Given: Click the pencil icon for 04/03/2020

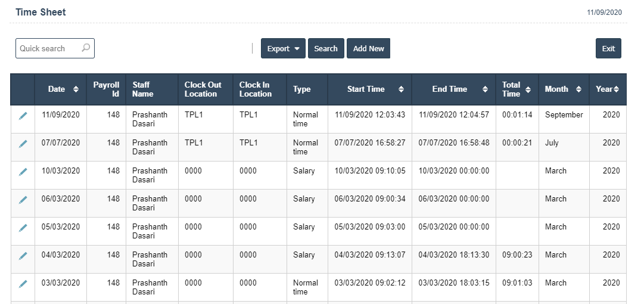Looking at the screenshot, I should coord(23,256).
